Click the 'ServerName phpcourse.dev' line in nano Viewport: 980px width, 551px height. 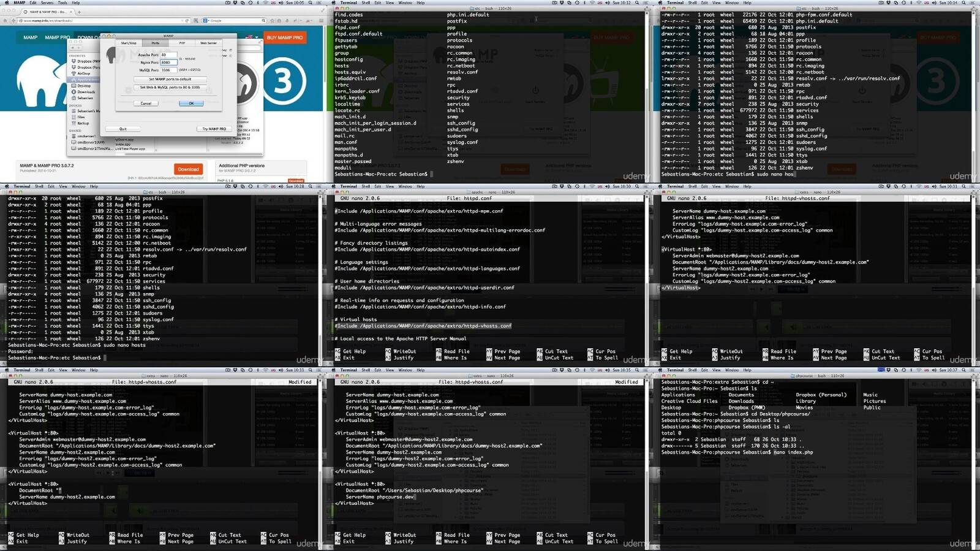pos(380,496)
